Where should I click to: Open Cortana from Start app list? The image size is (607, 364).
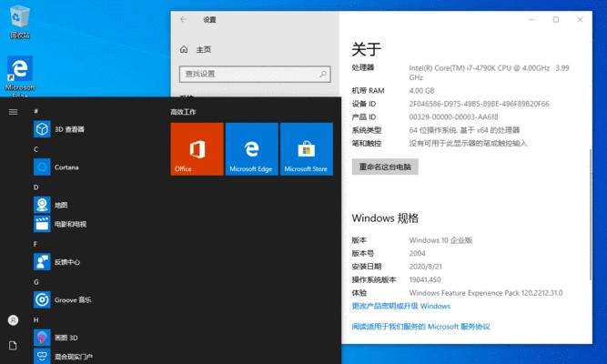56,167
